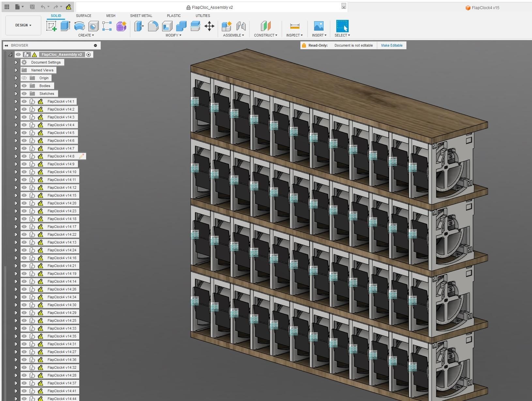This screenshot has height=401, width=532.
Task: Open the MODIFY dropdown menu
Action: click(173, 35)
